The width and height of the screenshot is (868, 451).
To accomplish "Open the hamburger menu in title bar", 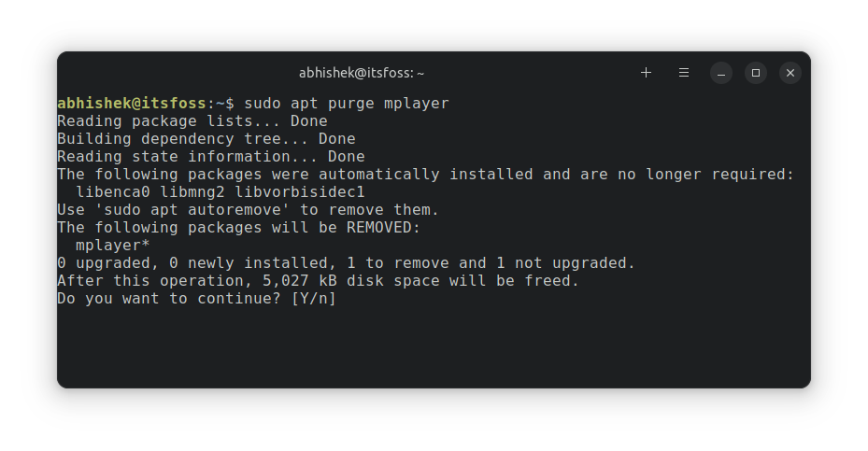I will coord(684,73).
